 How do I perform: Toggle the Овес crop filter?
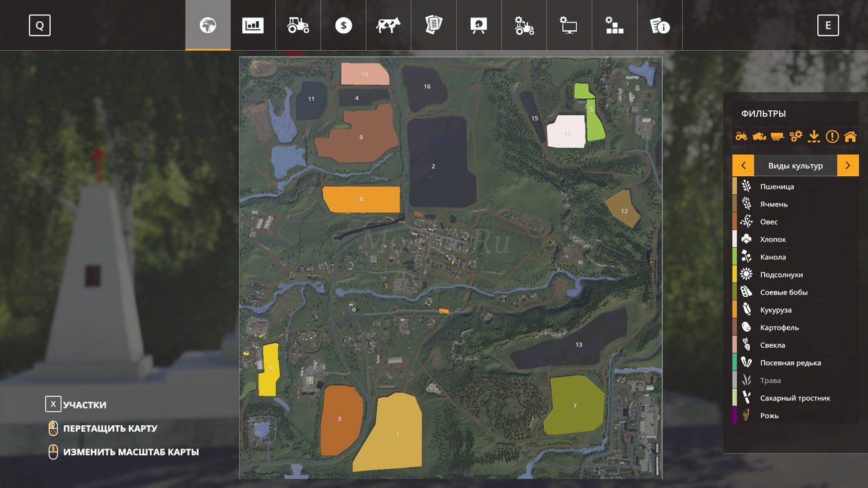coord(795,222)
